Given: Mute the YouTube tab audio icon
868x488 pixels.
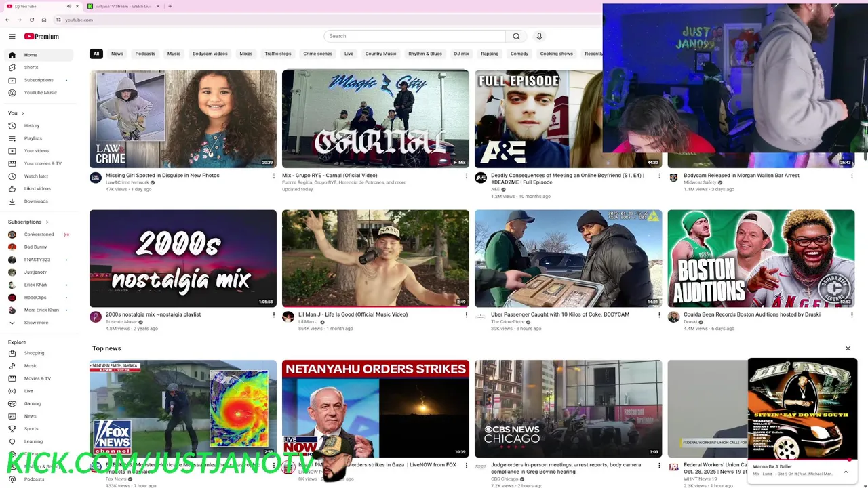Looking at the screenshot, I should coord(68,6).
